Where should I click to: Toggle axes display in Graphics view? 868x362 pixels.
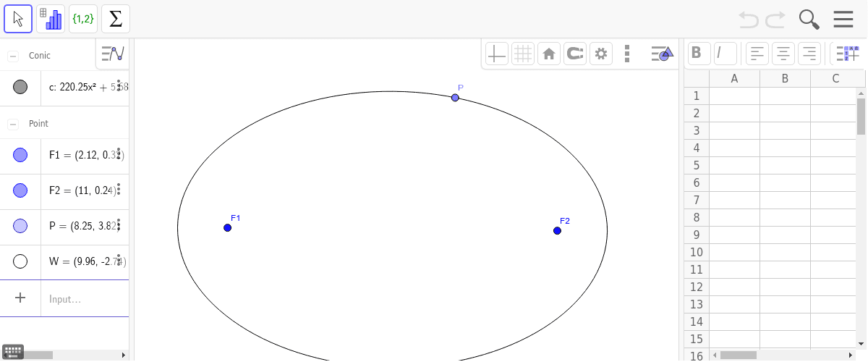coord(497,54)
